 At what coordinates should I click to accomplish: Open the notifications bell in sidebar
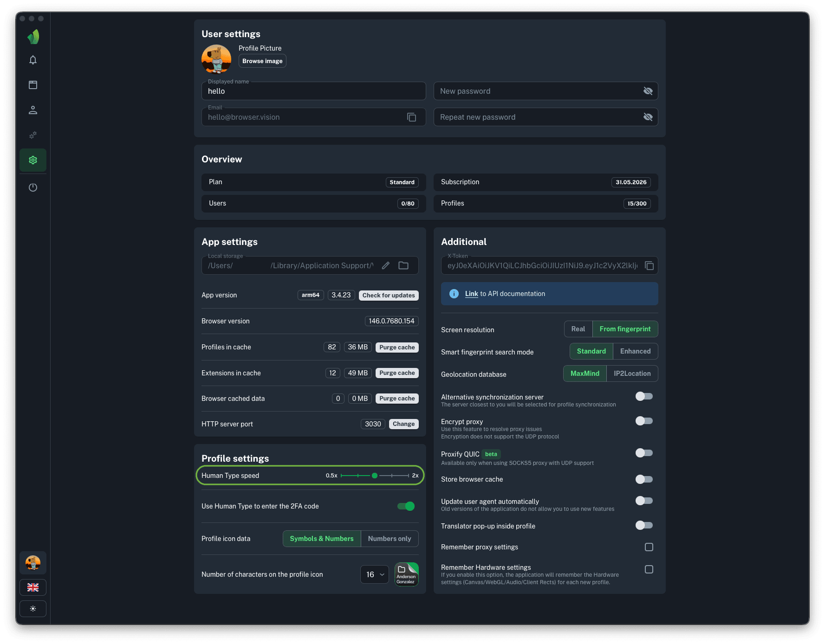click(x=33, y=60)
